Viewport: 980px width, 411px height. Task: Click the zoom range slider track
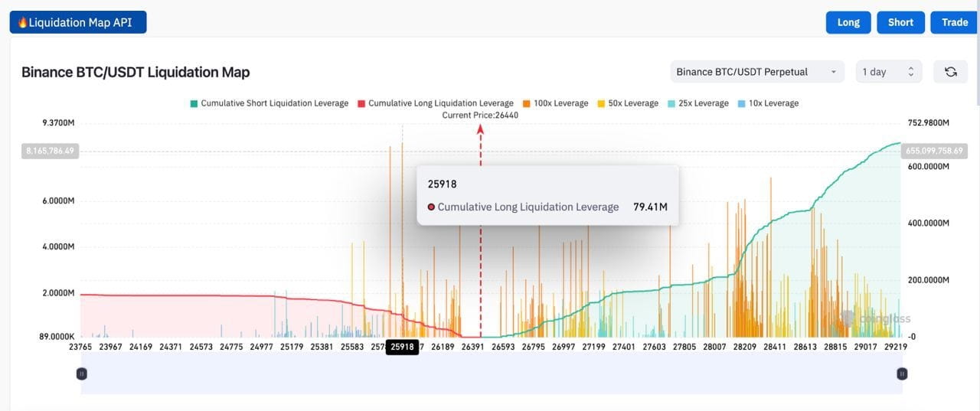click(492, 375)
